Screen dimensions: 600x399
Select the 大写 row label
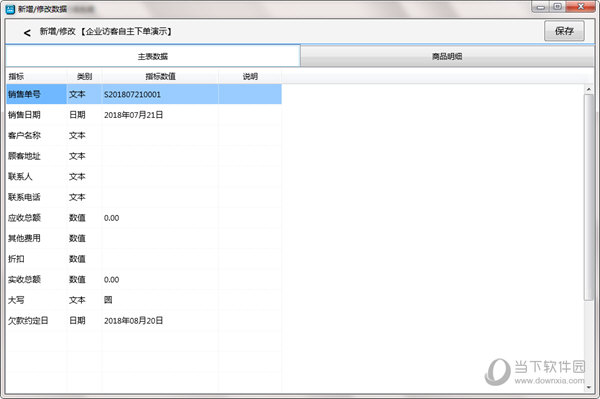tap(16, 300)
